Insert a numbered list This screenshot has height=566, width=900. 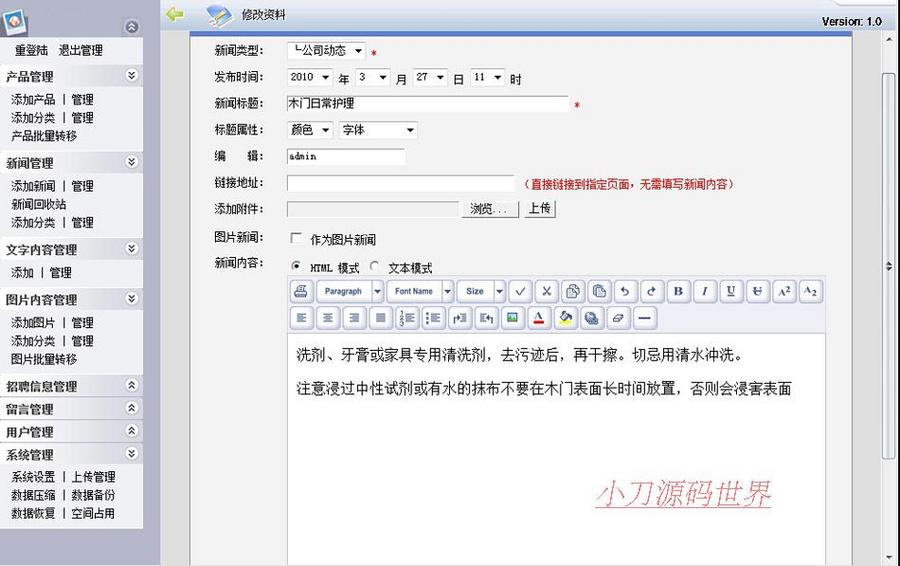407,318
